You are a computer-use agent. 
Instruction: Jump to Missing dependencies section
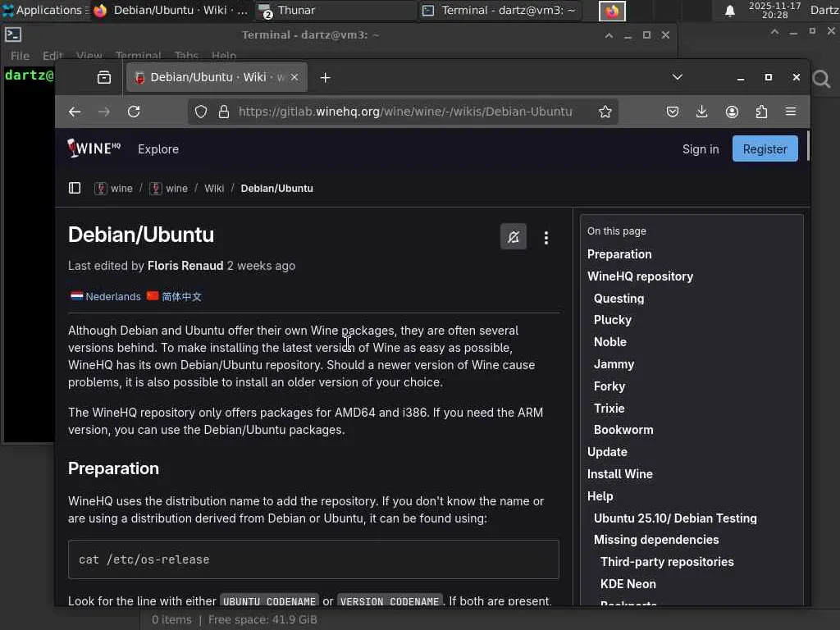(x=656, y=540)
